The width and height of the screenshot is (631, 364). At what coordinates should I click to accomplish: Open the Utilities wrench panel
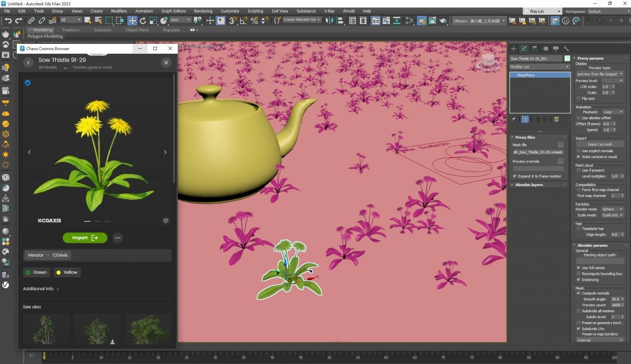point(566,49)
